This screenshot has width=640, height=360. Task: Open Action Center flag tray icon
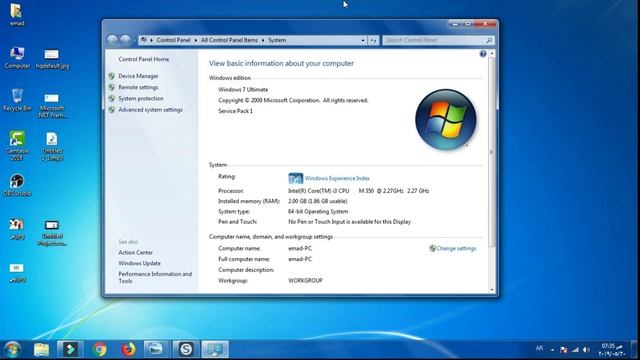(564, 350)
